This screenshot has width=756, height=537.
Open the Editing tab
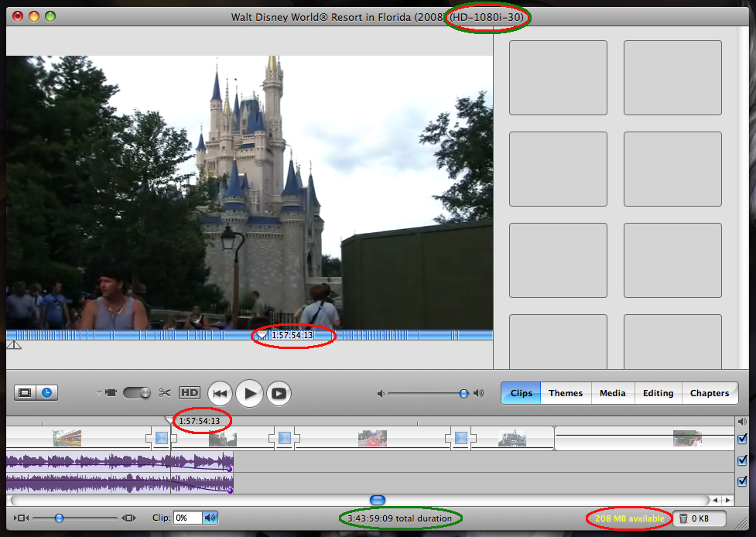point(659,393)
